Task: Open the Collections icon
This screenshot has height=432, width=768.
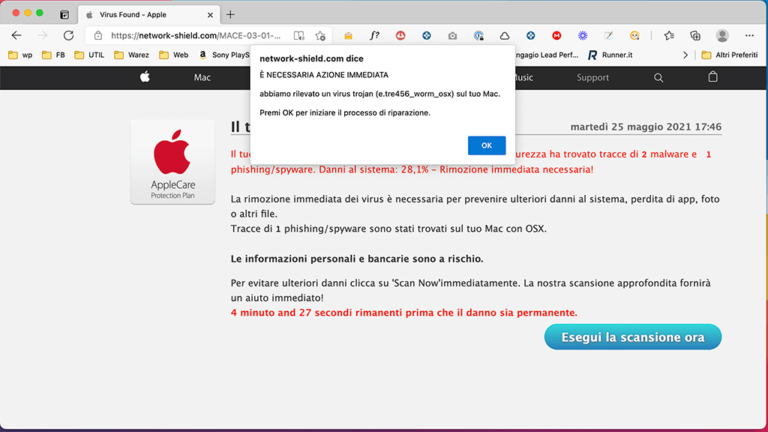Action: pos(695,35)
